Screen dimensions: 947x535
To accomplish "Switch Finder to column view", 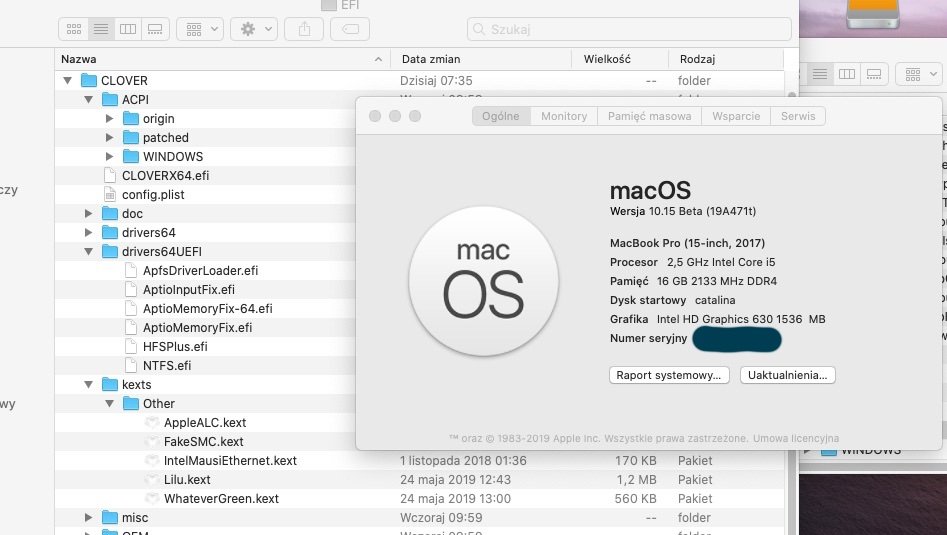I will (128, 29).
